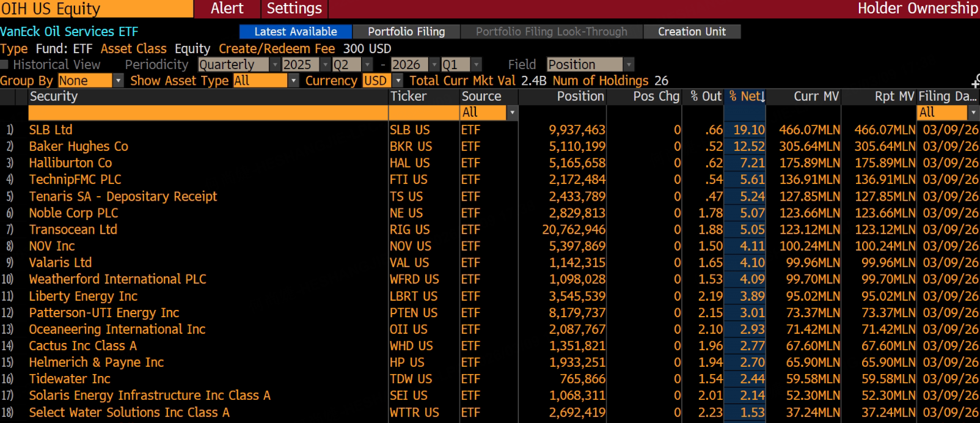Screen dimensions: 980x423
Task: Open the Filing Date All filter dropdown
Action: (x=973, y=112)
